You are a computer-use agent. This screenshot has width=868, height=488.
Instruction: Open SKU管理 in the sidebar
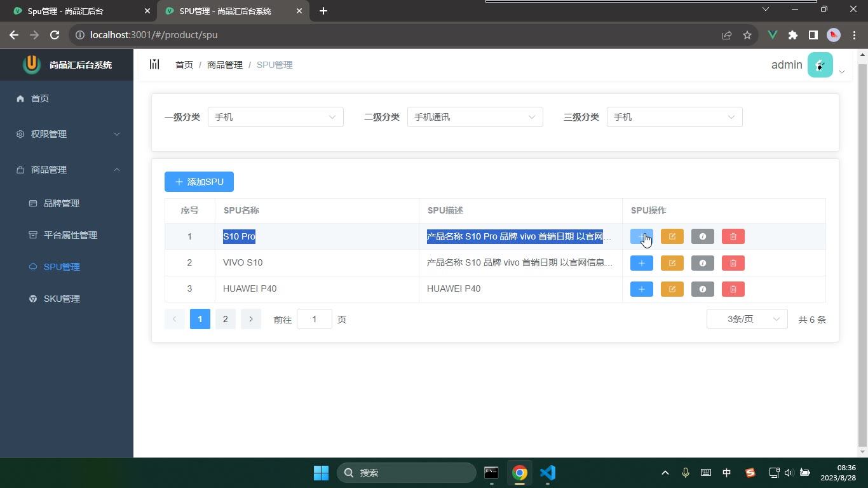(x=67, y=299)
